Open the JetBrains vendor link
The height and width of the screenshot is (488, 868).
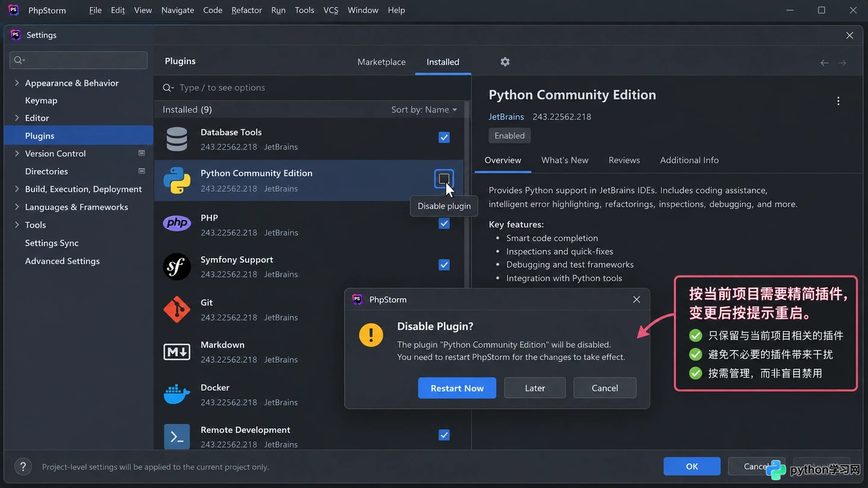pyautogui.click(x=506, y=117)
